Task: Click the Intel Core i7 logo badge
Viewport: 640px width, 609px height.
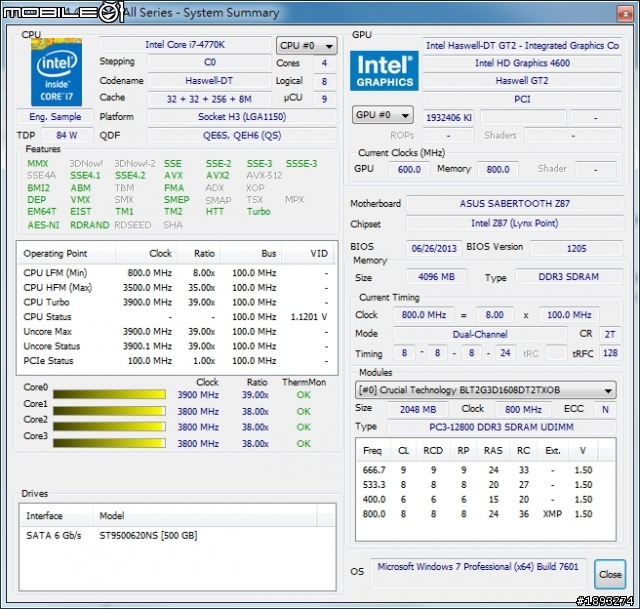Action: 56,72
